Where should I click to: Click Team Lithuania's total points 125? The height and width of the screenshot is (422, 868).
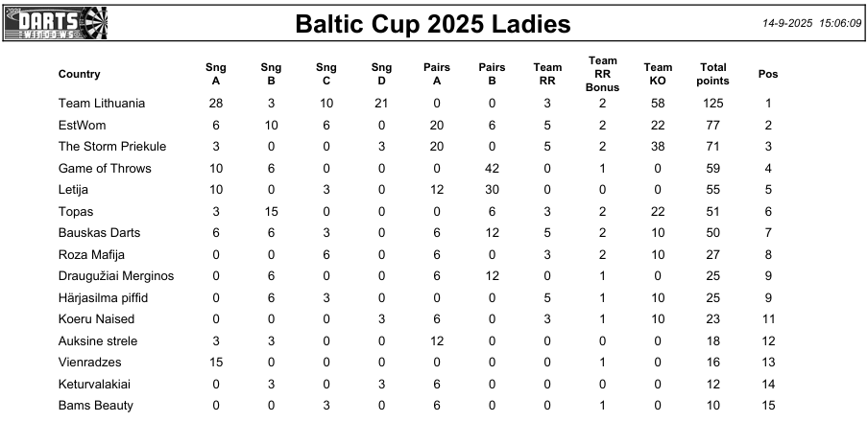click(712, 103)
